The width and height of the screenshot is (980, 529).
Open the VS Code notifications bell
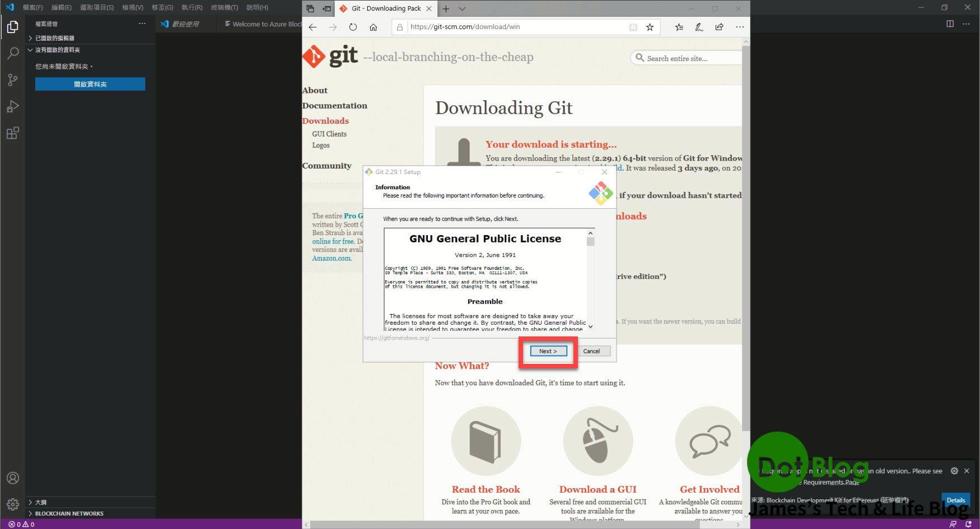pyautogui.click(x=968, y=525)
